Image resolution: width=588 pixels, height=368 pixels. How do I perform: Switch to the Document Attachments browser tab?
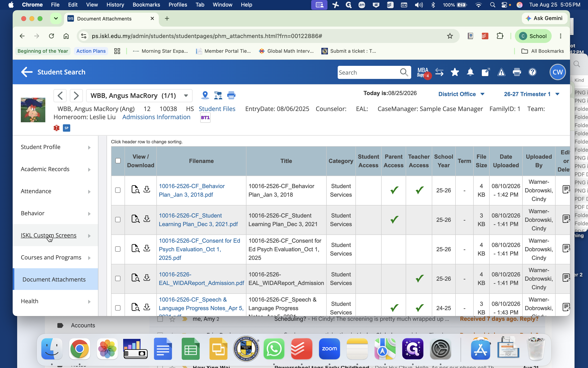click(111, 19)
